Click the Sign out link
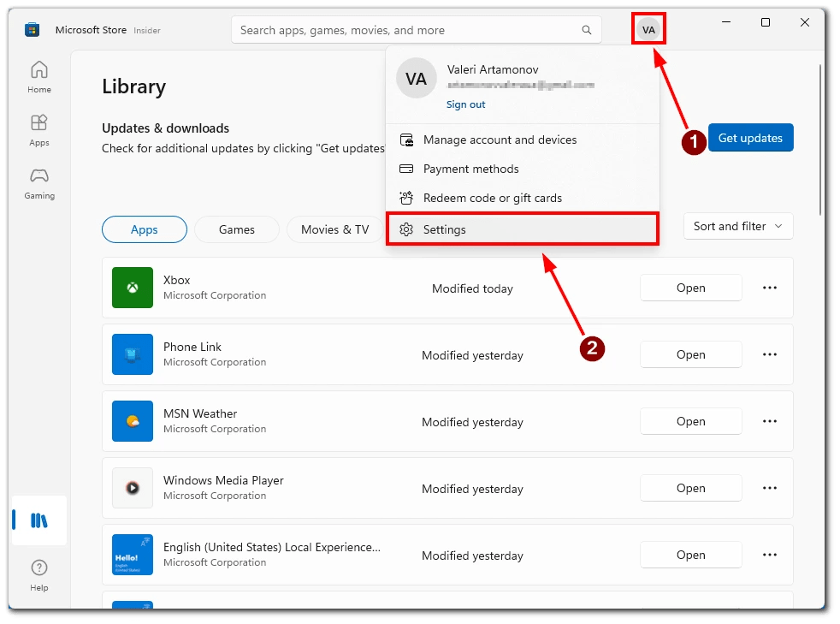The image size is (840, 624). (465, 104)
